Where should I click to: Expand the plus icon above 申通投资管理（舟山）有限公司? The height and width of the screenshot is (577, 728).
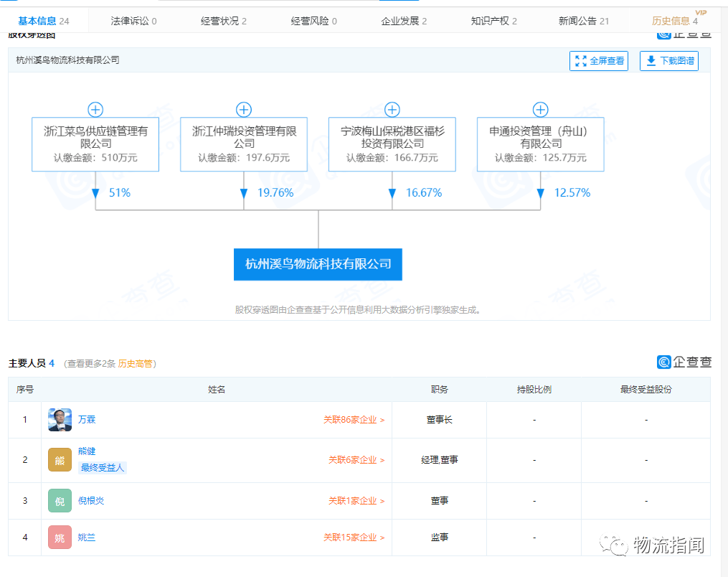[x=540, y=110]
